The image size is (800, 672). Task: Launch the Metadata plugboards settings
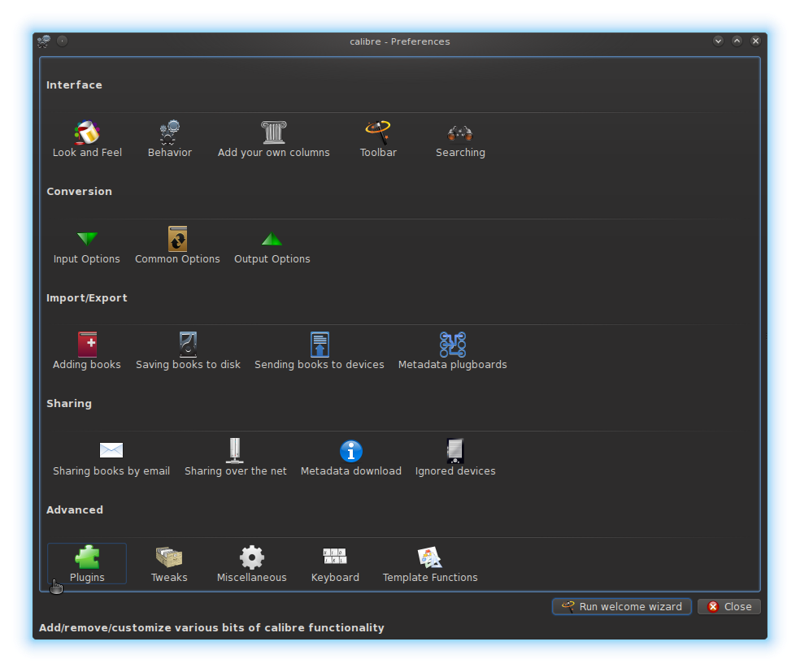coord(453,351)
